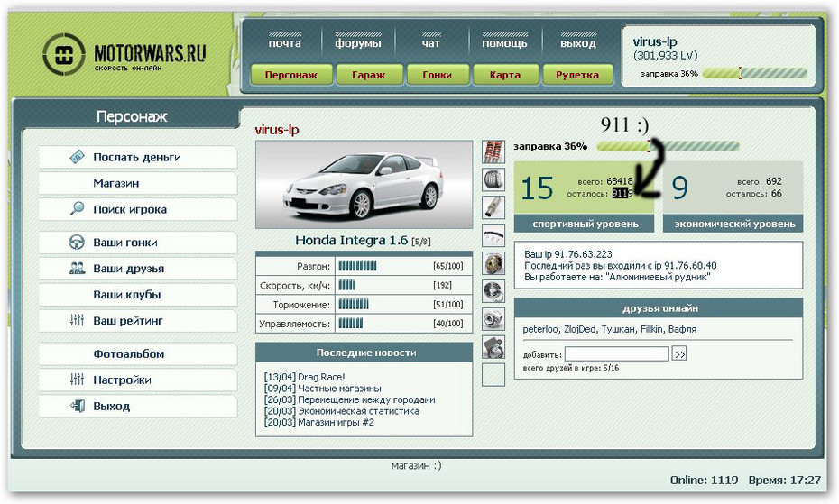The image size is (839, 504).
Task: Click the экономический уровень label
Action: coord(733,224)
